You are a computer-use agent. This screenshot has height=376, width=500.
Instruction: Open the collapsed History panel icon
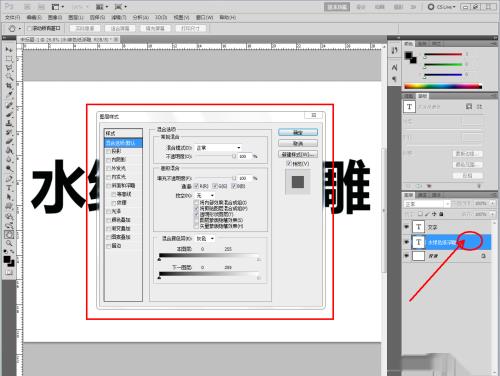coord(395,50)
